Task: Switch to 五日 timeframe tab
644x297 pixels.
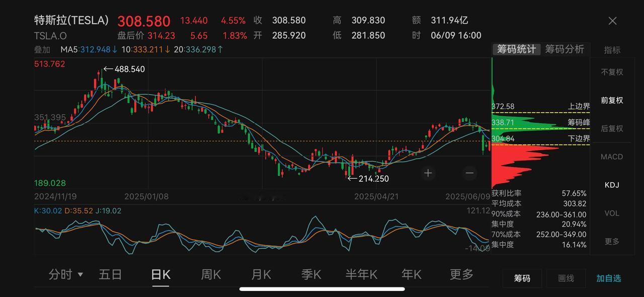Action: point(110,274)
